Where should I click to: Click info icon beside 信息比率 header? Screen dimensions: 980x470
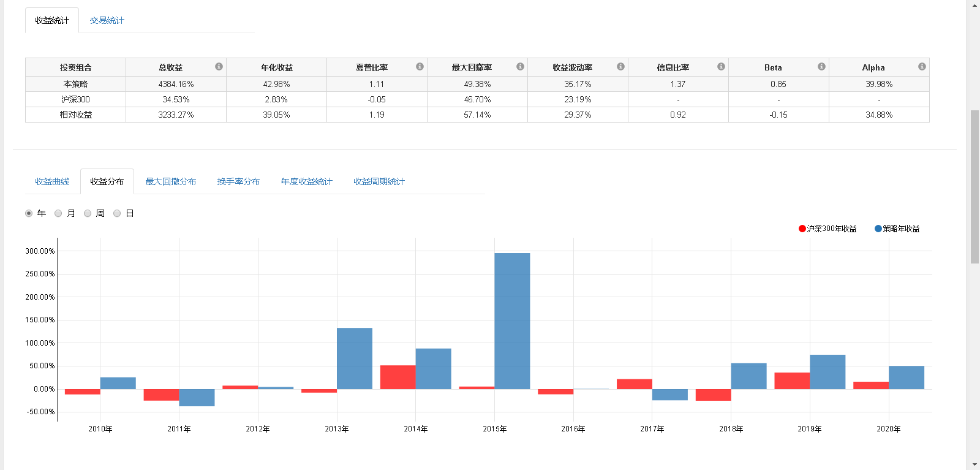coord(721,67)
